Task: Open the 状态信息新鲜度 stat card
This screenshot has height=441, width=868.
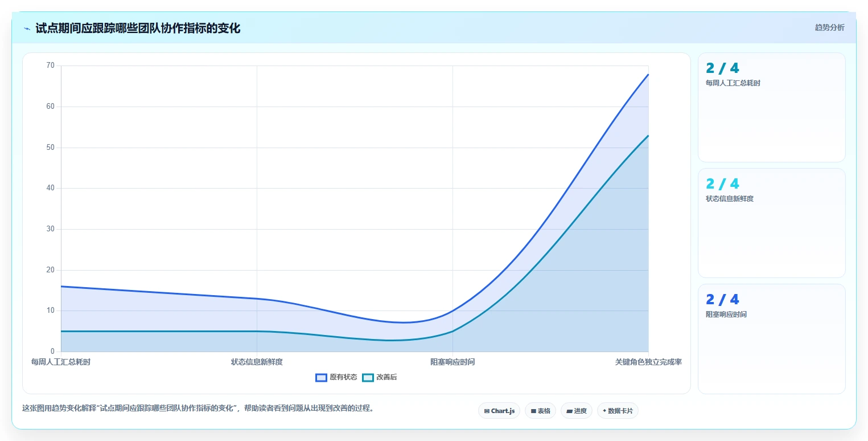Action: point(771,223)
